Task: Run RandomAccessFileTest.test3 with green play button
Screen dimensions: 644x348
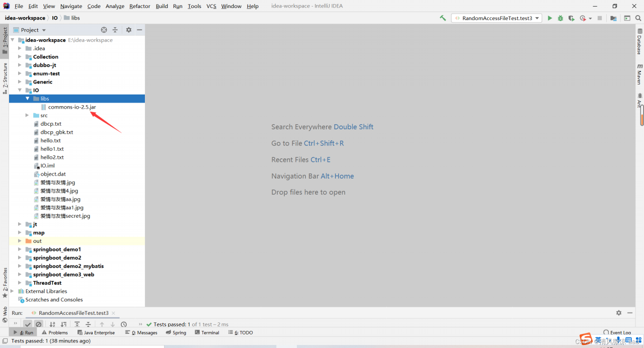Action: (550, 18)
